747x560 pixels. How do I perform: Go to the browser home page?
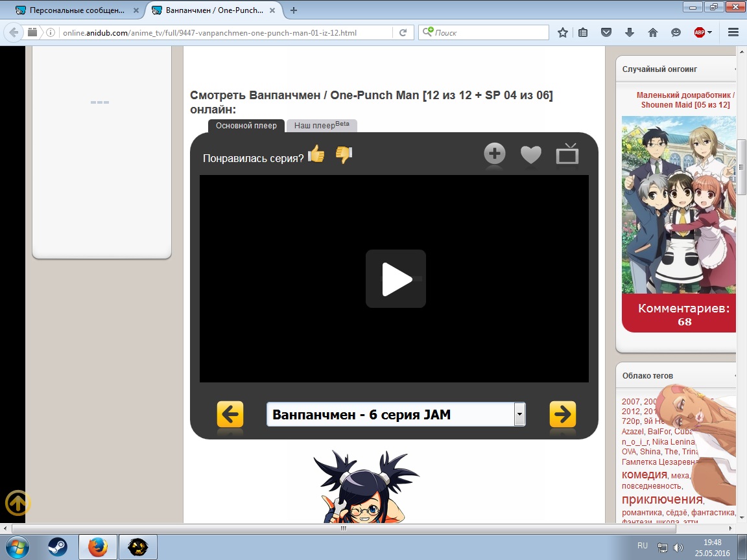653,32
